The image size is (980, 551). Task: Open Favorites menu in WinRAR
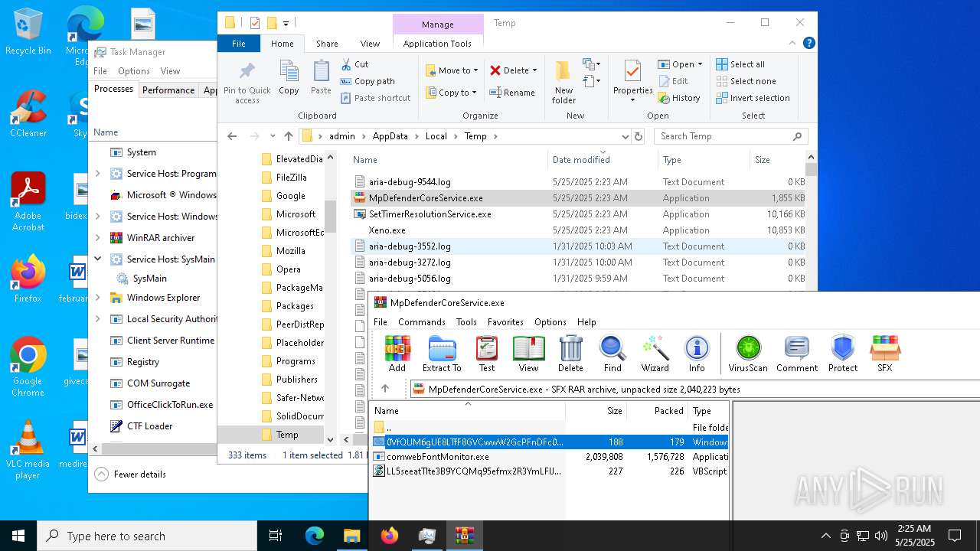[505, 322]
